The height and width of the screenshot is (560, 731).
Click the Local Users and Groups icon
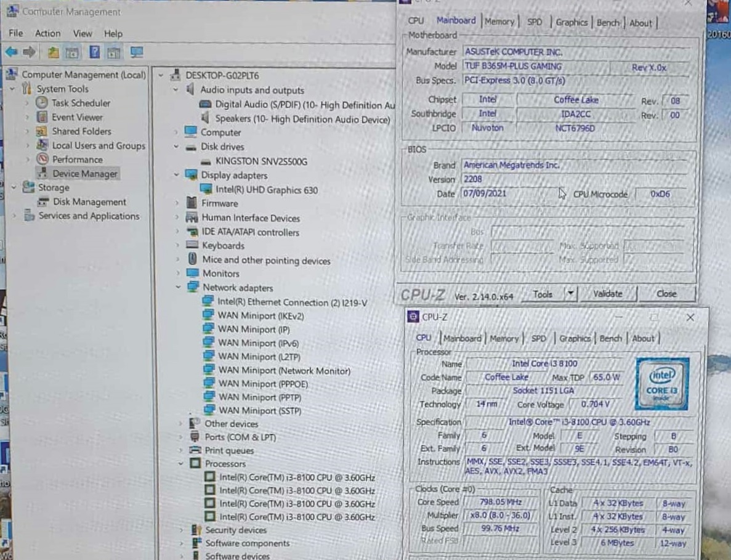[42, 145]
